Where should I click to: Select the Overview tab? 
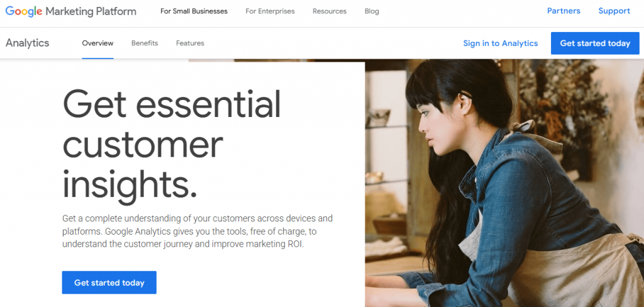pyautogui.click(x=97, y=43)
